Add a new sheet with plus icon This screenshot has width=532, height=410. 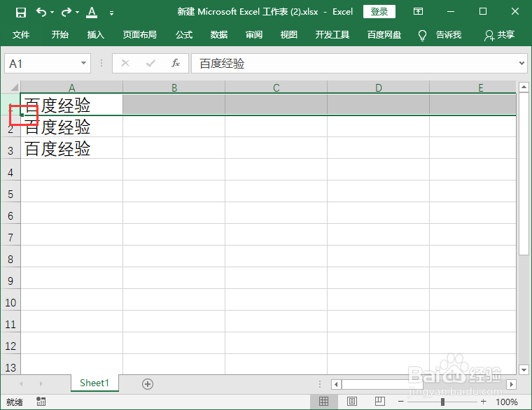click(x=147, y=384)
